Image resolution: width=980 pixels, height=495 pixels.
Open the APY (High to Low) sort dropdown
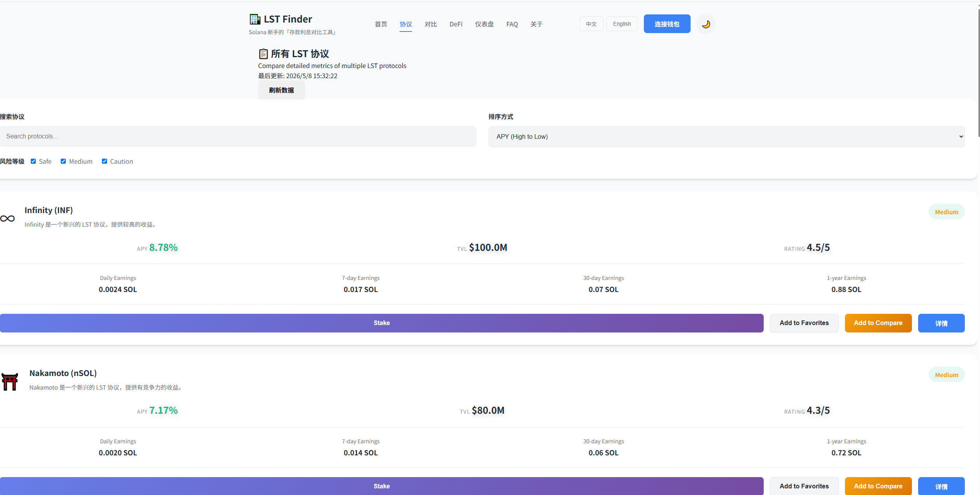pyautogui.click(x=726, y=136)
